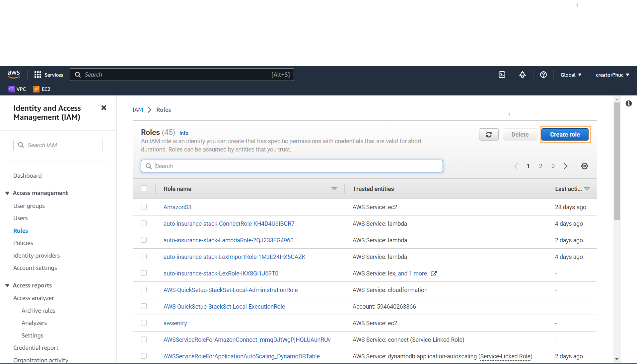The height and width of the screenshot is (364, 637).
Task: Focus the Search IAM field
Action: [x=58, y=145]
